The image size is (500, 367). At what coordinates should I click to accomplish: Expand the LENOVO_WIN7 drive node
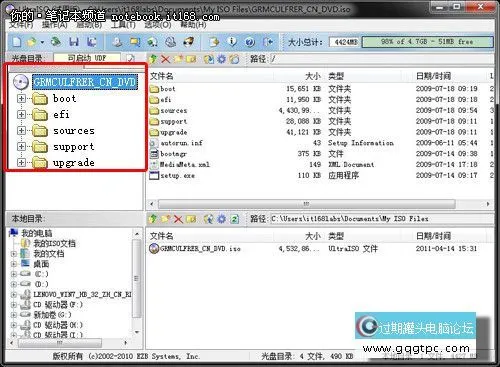point(14,295)
